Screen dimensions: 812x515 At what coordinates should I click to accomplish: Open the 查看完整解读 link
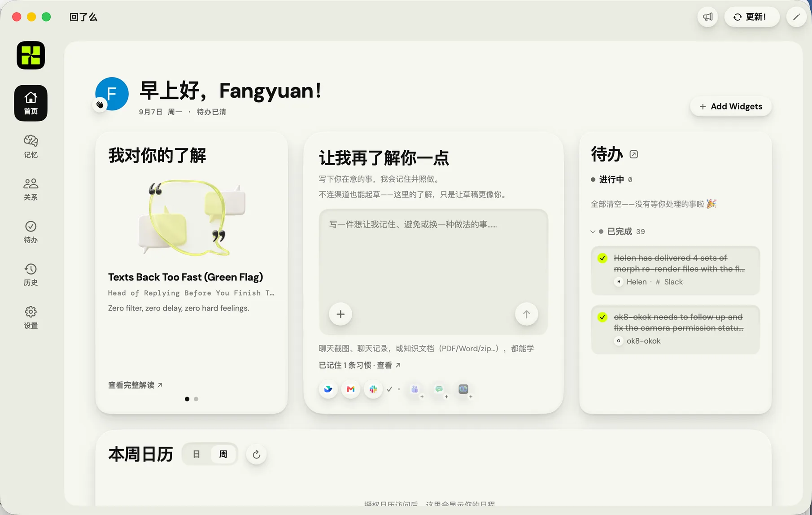click(x=135, y=385)
